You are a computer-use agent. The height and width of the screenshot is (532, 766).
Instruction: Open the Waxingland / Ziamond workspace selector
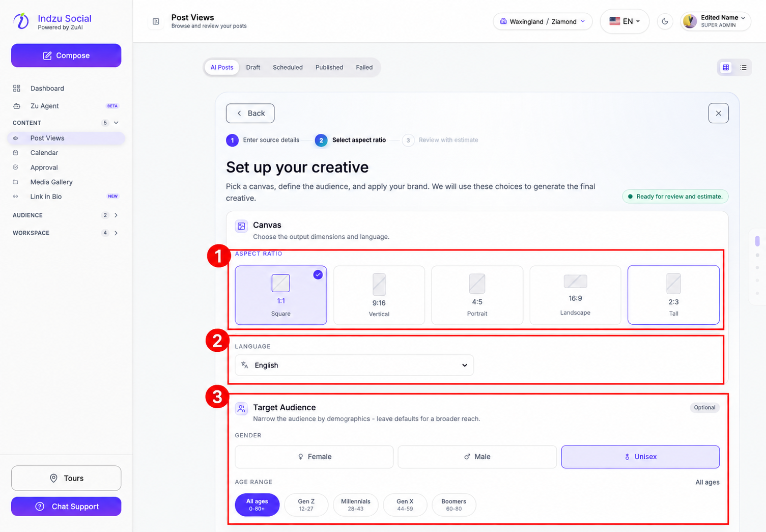coord(543,21)
